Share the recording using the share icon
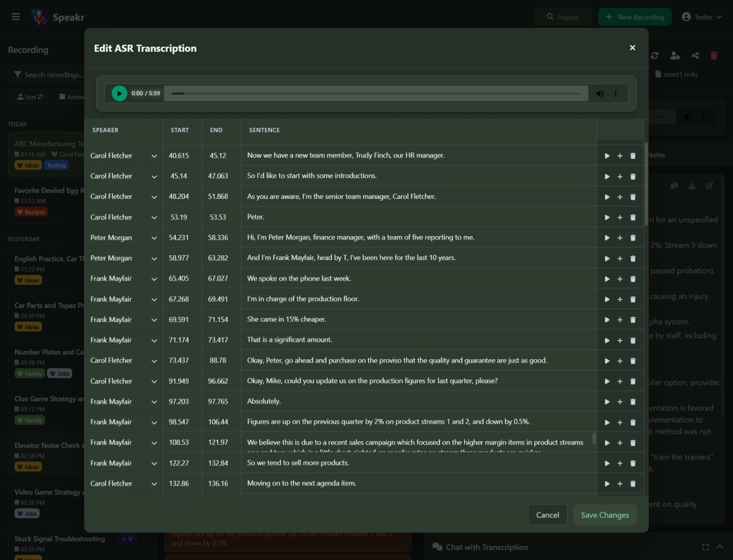The height and width of the screenshot is (560, 733). click(x=695, y=56)
